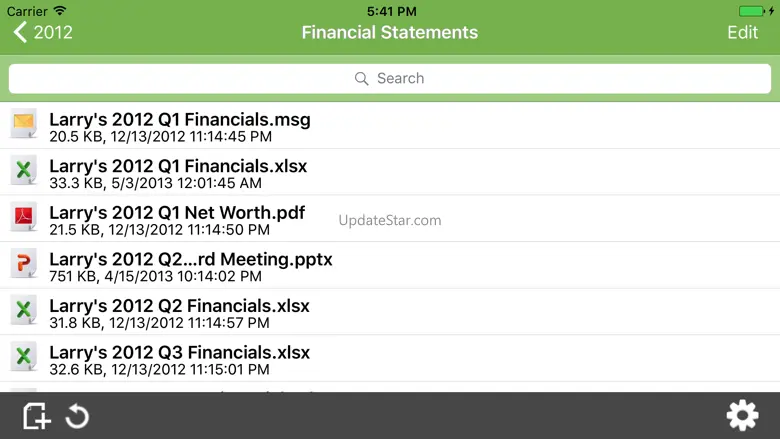Tap the PDF icon for Q1 Net Worth
Image resolution: width=780 pixels, height=439 pixels.
pos(24,218)
